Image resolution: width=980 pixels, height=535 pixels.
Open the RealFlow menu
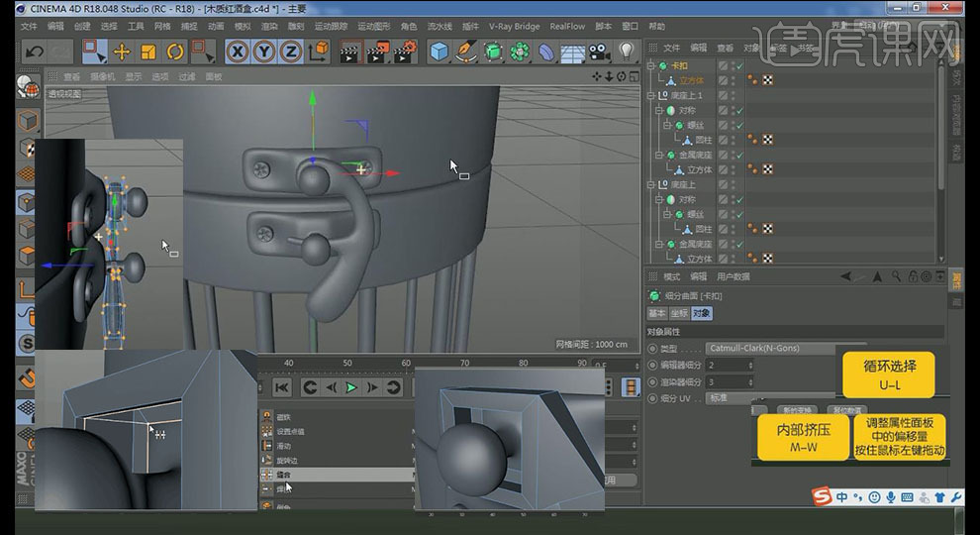coord(567,27)
